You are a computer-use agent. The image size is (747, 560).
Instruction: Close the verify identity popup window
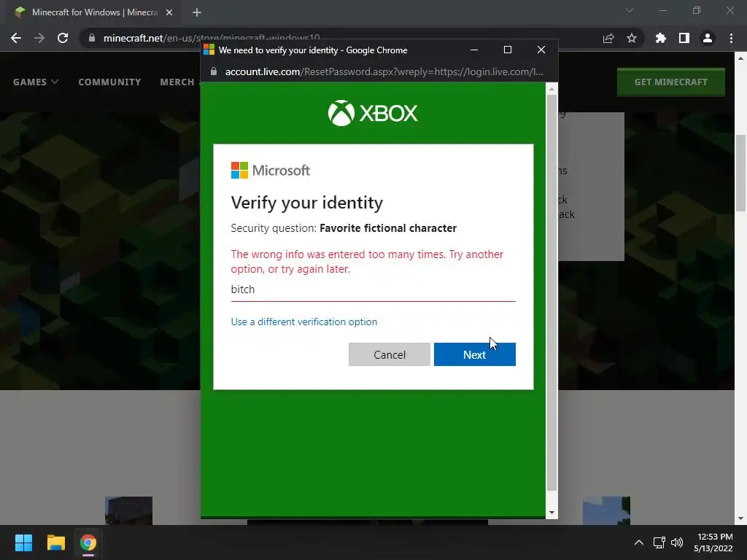point(541,50)
